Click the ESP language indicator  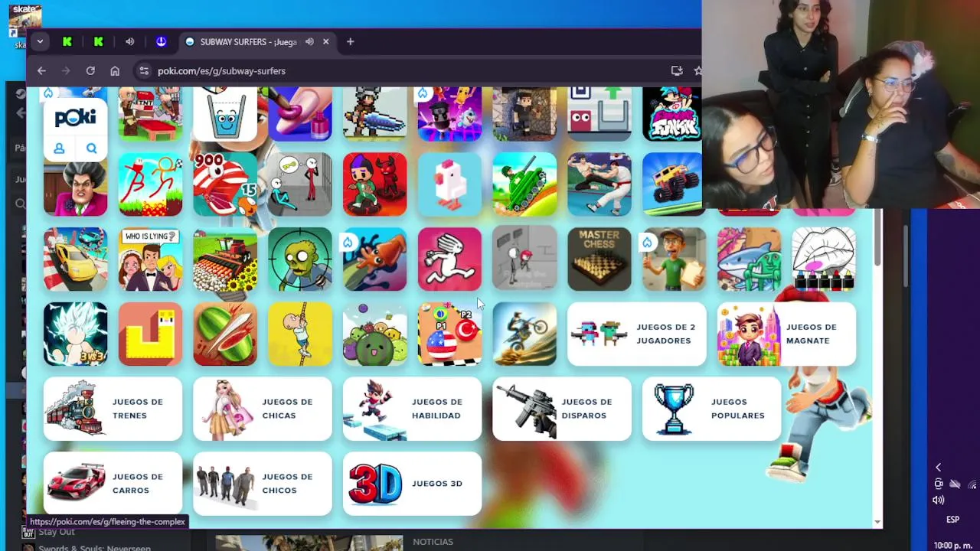click(x=952, y=520)
